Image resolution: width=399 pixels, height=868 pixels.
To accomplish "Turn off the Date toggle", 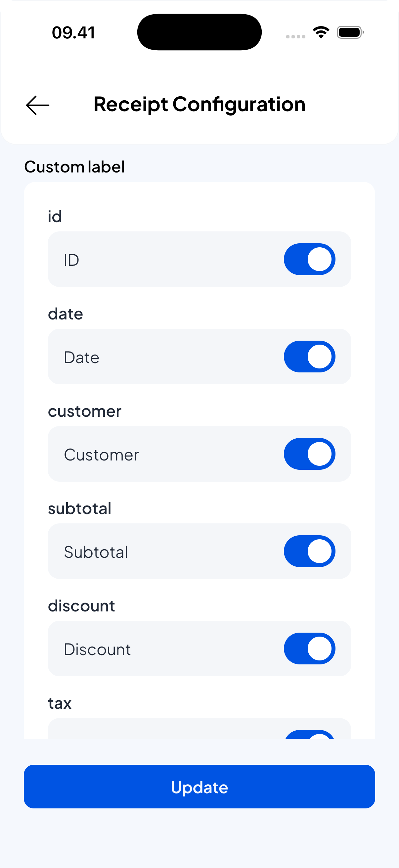I will click(x=309, y=357).
